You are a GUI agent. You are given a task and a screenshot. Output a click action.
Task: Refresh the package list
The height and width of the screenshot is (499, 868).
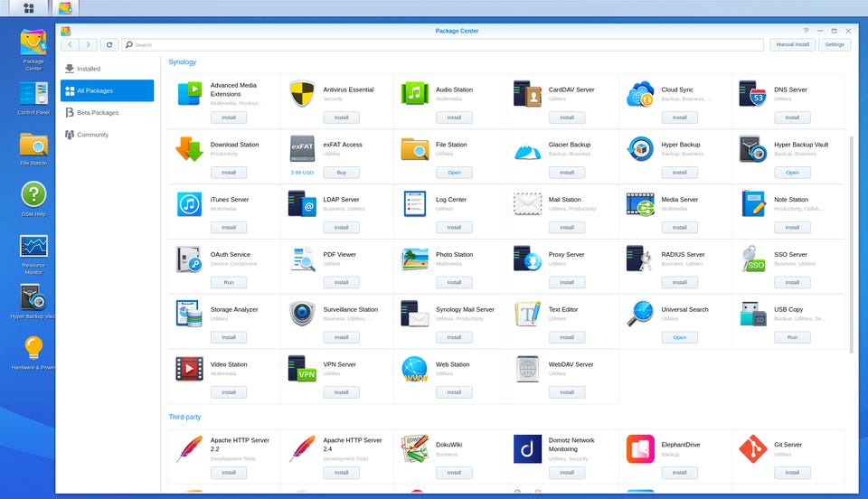(x=109, y=45)
